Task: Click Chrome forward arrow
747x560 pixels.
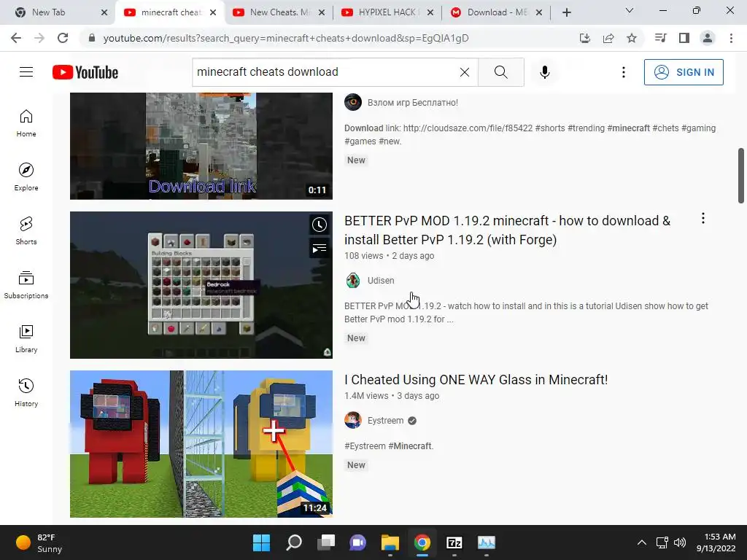Action: 39,38
